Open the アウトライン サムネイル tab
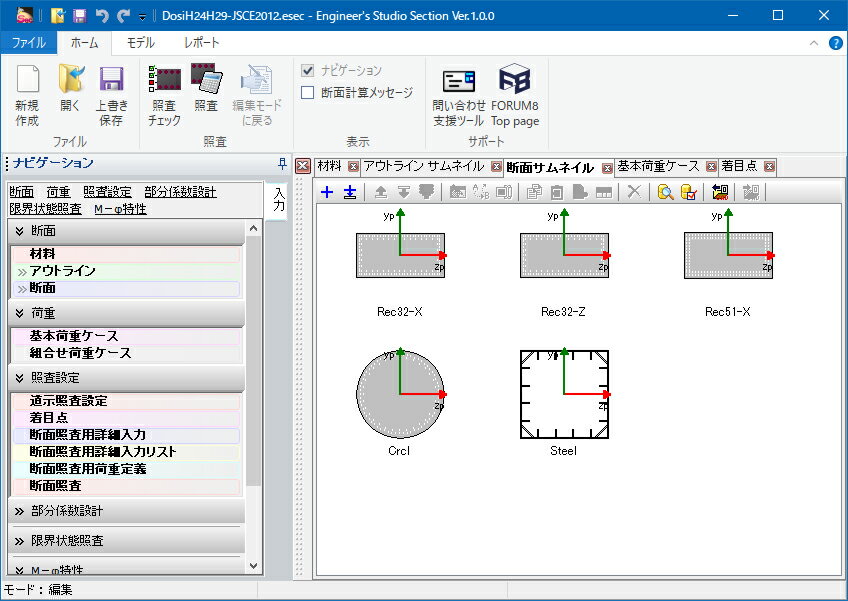Screen dimensions: 848x601 click(x=423, y=166)
